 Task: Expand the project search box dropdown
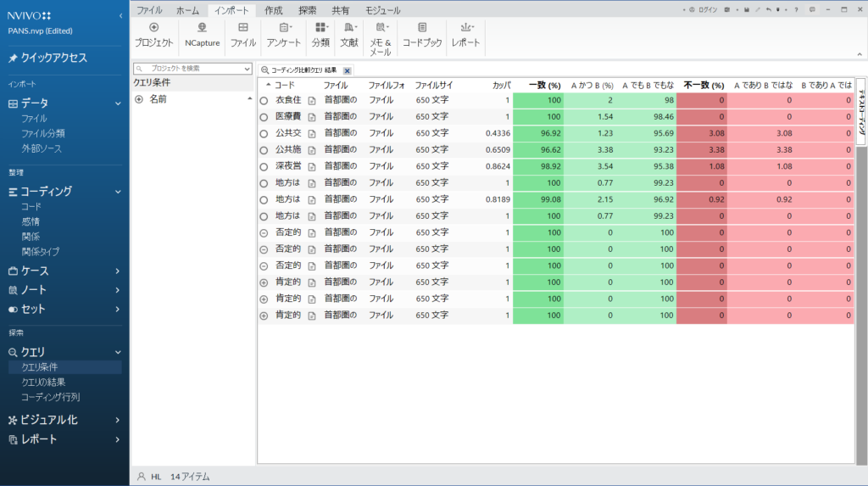[247, 69]
